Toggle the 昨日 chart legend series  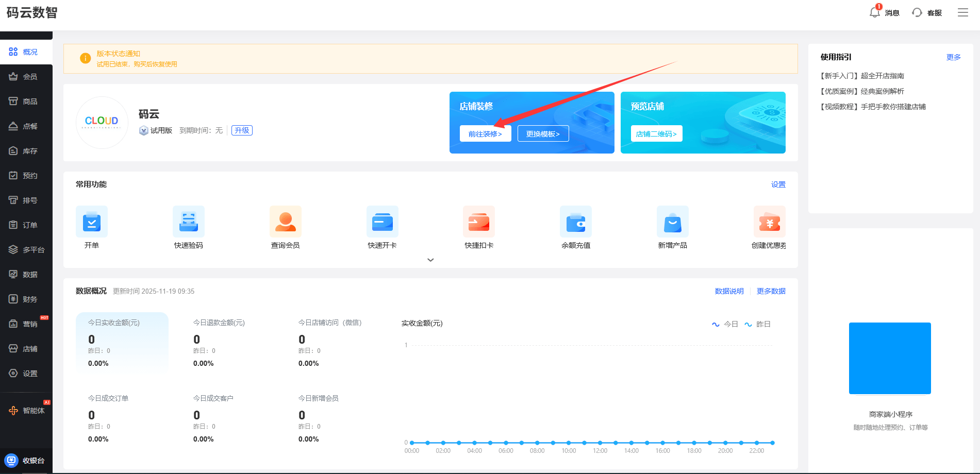click(758, 324)
